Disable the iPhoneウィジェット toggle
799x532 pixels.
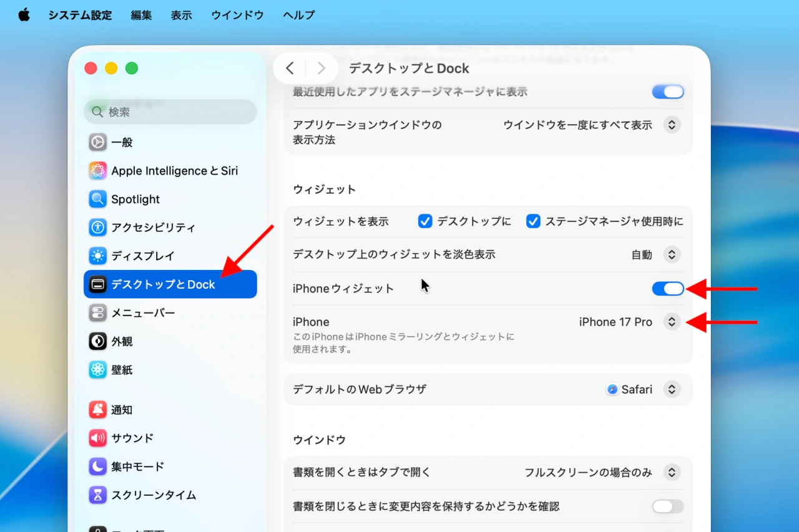[x=668, y=289]
